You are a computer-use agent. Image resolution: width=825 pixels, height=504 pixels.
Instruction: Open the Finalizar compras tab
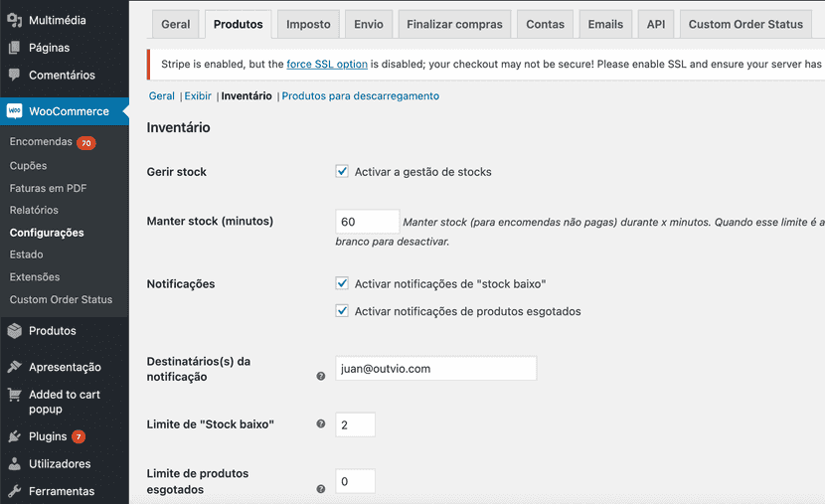pyautogui.click(x=455, y=24)
